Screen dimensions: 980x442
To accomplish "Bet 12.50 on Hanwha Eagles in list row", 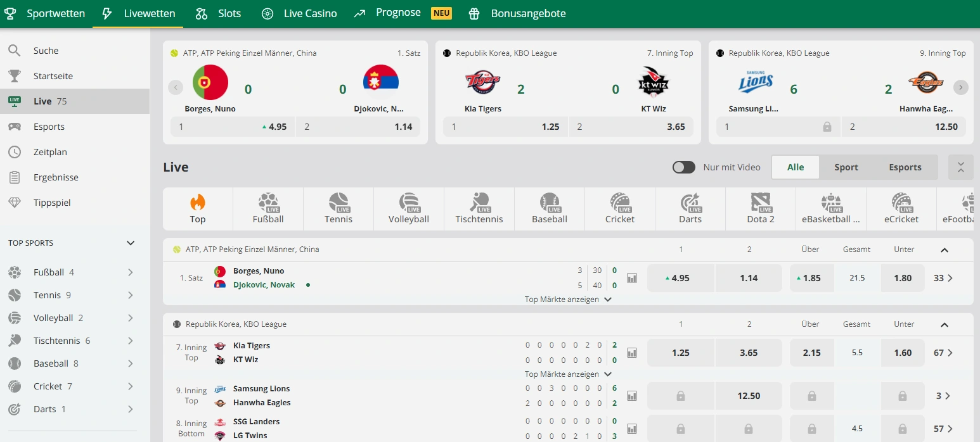I will [x=749, y=396].
